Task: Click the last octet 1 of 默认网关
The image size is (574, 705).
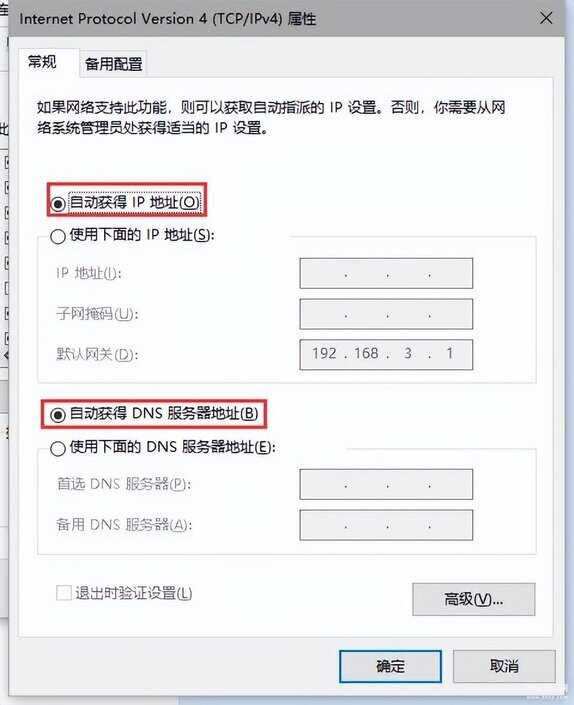Action: click(449, 354)
